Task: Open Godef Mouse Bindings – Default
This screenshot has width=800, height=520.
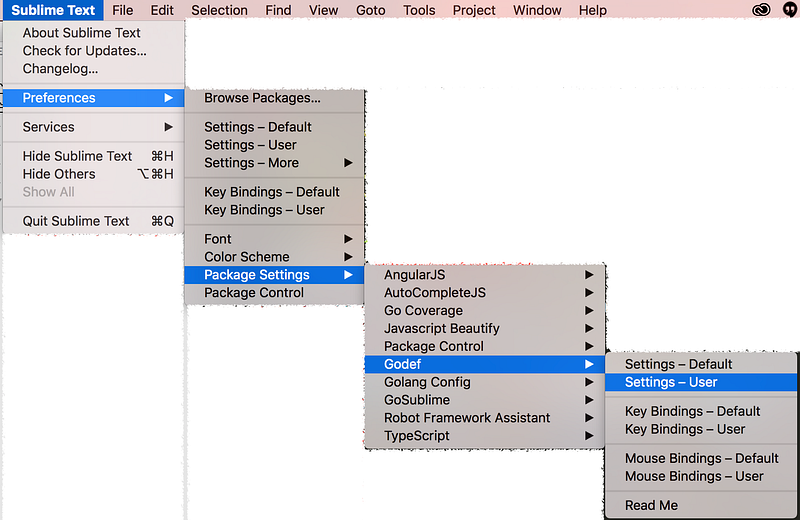Action: tap(701, 458)
